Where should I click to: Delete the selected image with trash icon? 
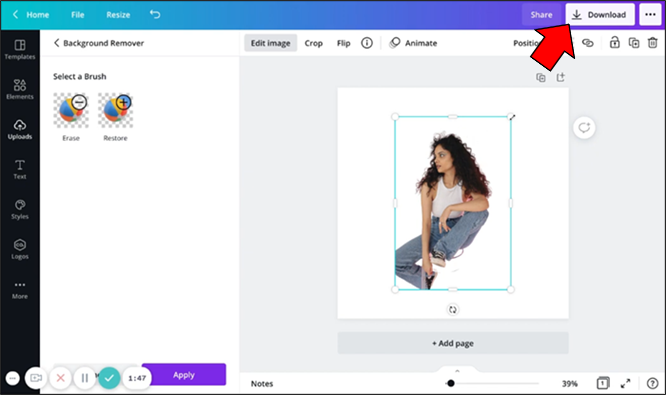coord(652,43)
